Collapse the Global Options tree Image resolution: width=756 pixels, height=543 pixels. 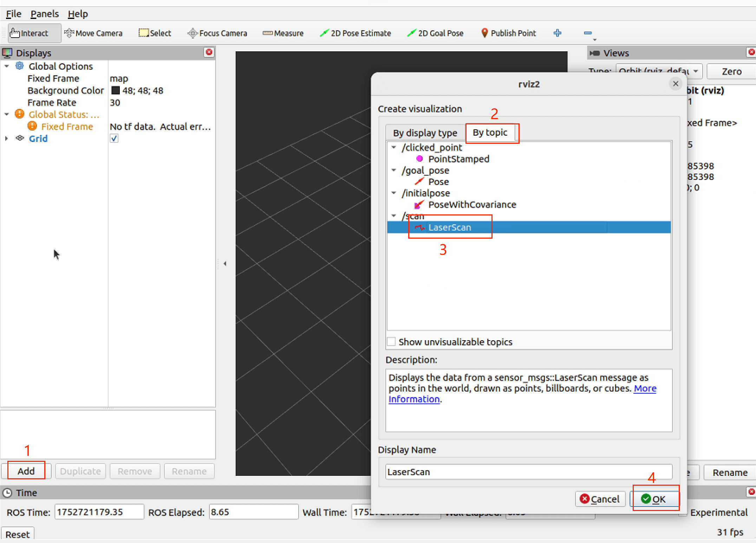coord(6,66)
